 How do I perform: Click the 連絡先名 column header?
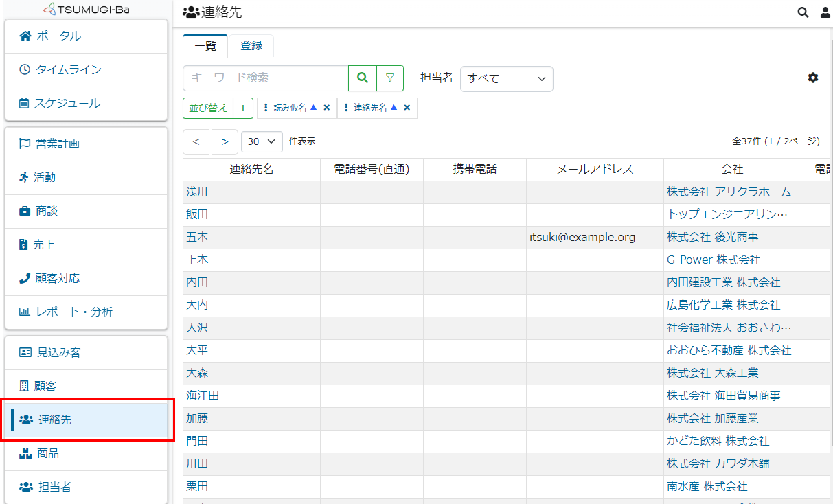(x=251, y=170)
